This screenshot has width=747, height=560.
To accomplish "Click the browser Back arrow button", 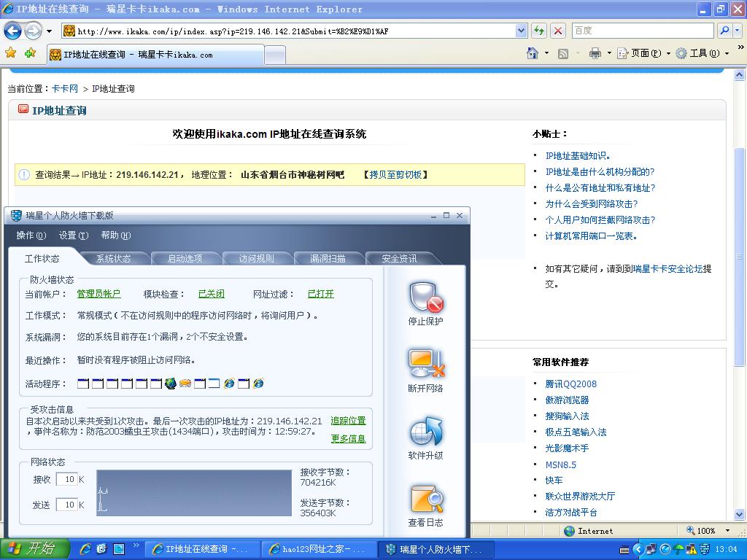I will [x=13, y=31].
